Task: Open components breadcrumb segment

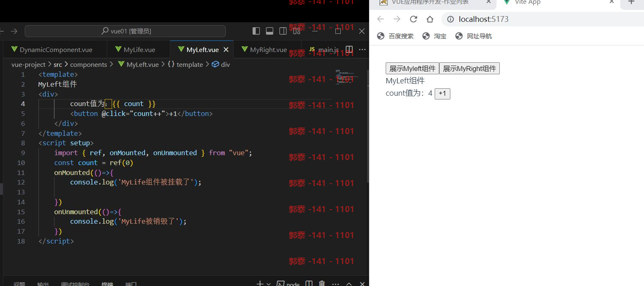Action: click(x=89, y=64)
